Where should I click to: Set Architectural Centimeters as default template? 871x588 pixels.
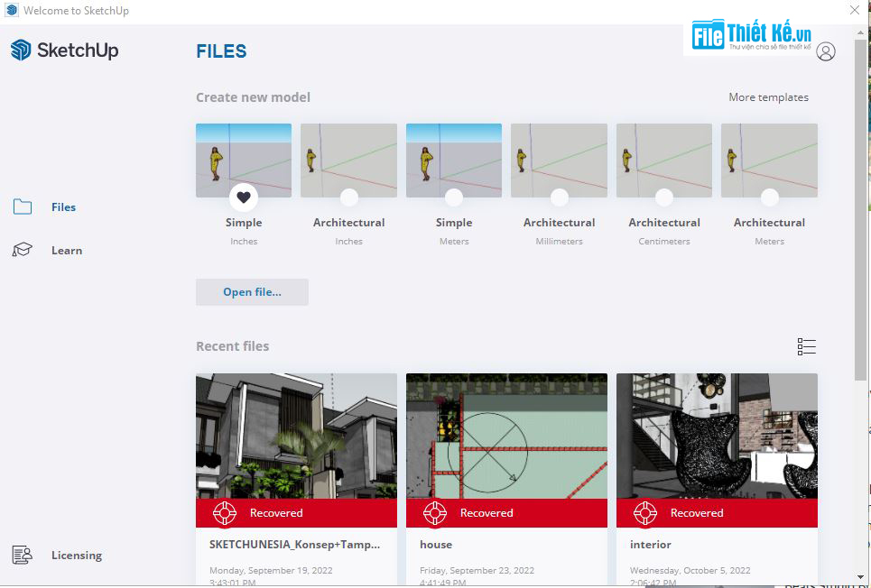pyautogui.click(x=663, y=198)
